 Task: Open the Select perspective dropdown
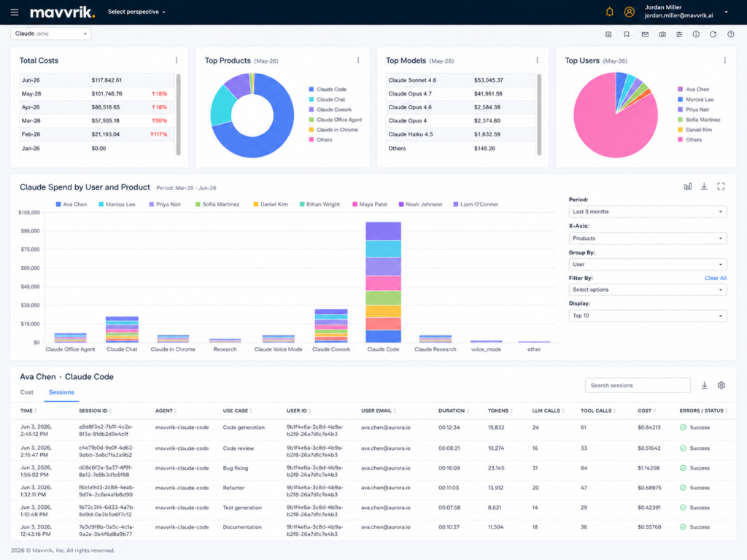[136, 12]
